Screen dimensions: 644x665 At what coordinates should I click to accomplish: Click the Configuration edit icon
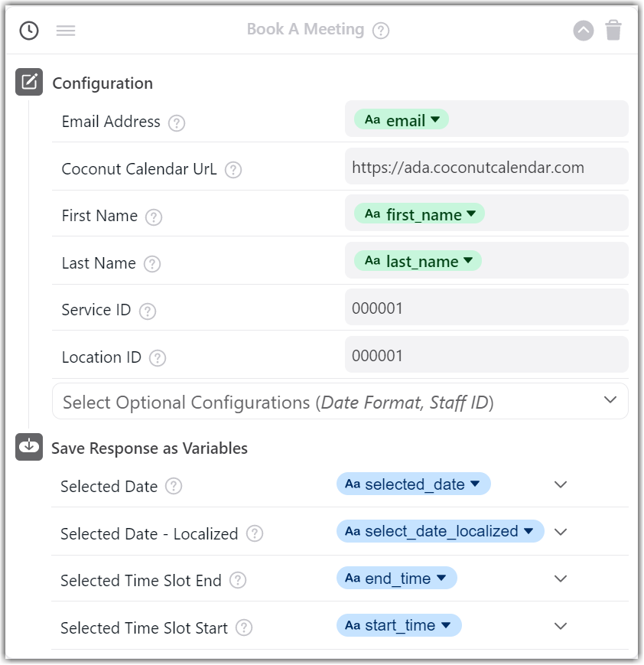29,82
